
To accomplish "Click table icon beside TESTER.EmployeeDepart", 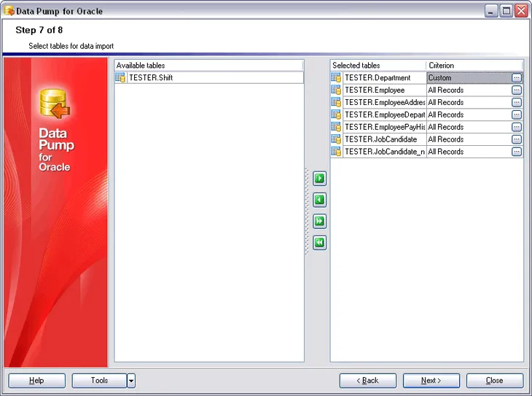I will (336, 114).
